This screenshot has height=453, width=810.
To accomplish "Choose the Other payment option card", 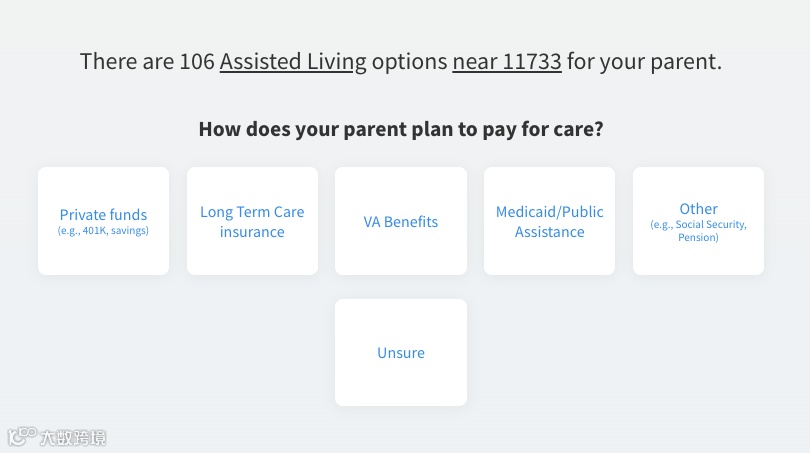I will pyautogui.click(x=698, y=221).
